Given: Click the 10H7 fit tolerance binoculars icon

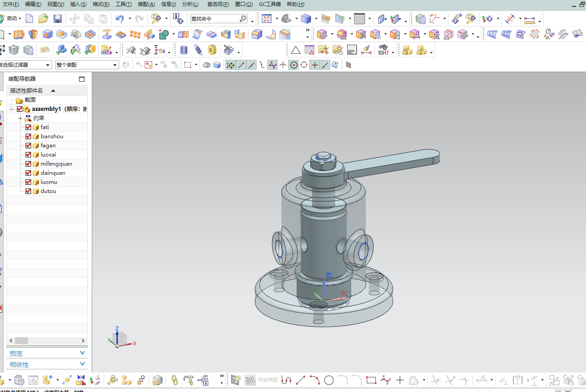Looking at the screenshot, I should click(x=383, y=50).
